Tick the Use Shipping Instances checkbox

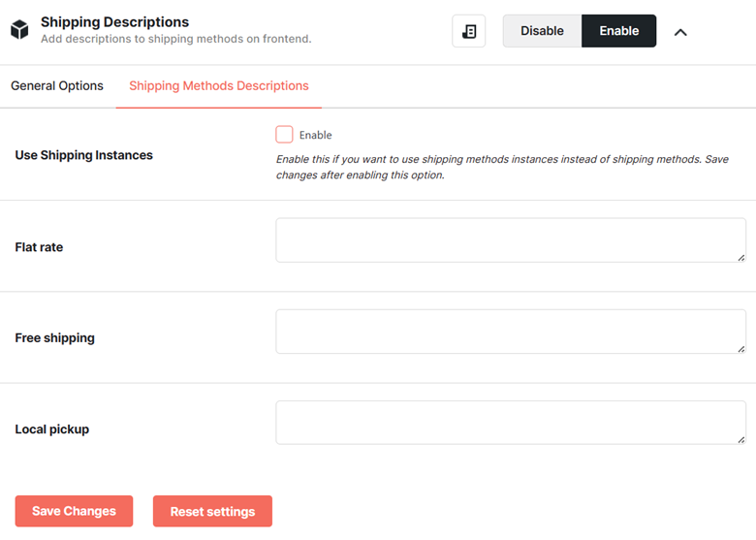(284, 135)
